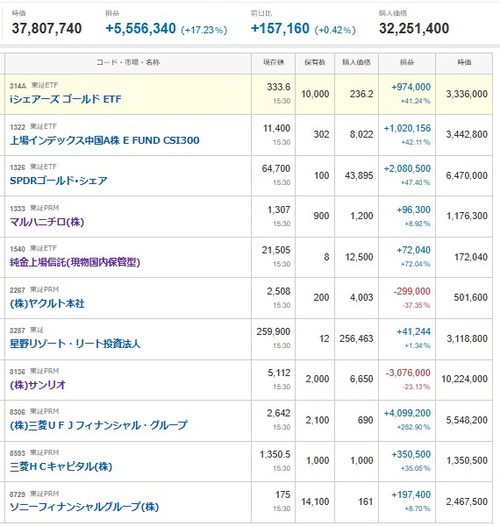The height and width of the screenshot is (526, 500).
Task: Click purchase price 43,895
Action: (359, 176)
